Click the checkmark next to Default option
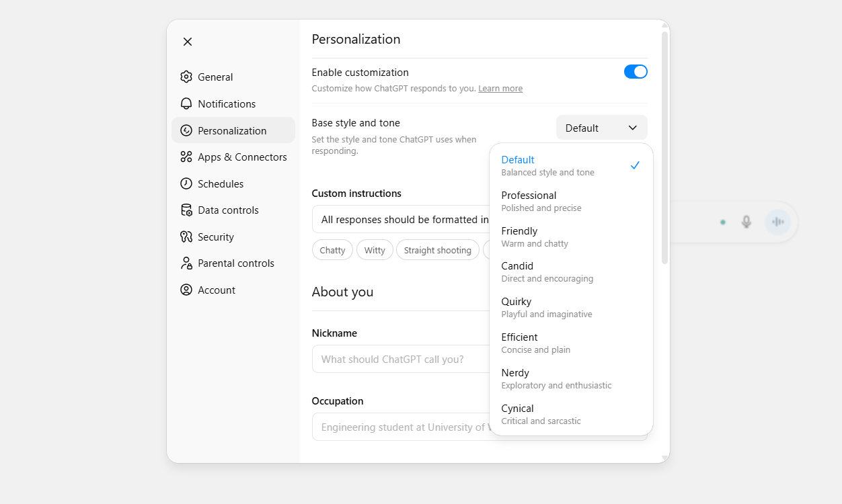 coord(635,165)
